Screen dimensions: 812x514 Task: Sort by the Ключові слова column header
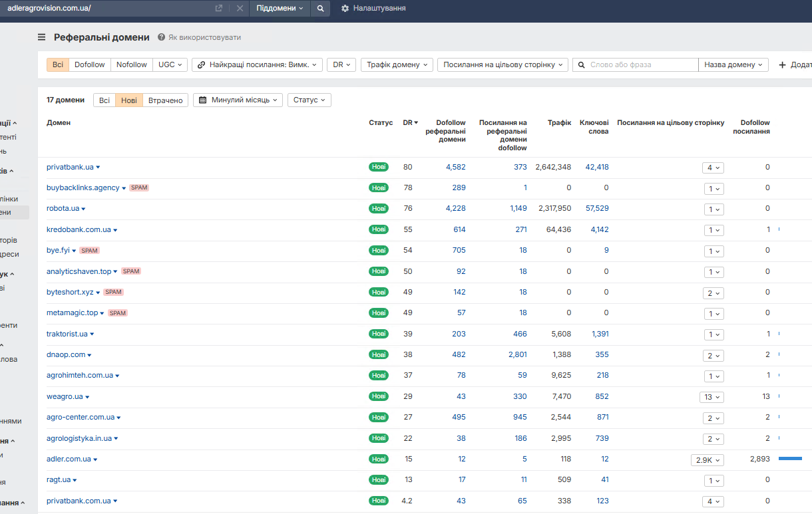coord(594,126)
